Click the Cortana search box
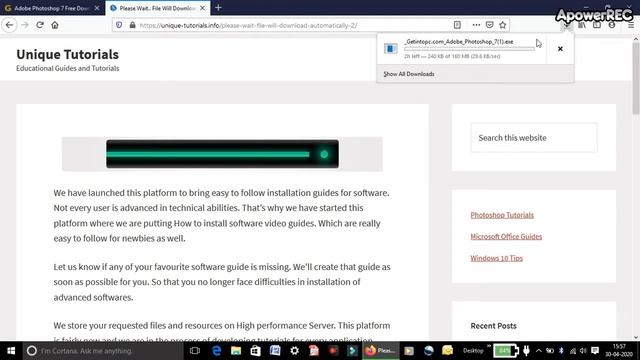Viewport: 640px width, 360px height. pyautogui.click(x=103, y=351)
